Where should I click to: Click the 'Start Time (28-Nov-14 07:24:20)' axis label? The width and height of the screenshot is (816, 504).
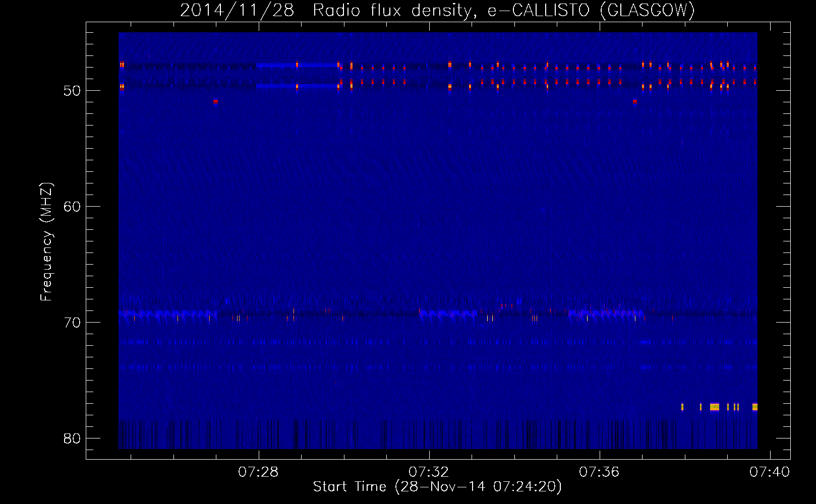(x=437, y=487)
